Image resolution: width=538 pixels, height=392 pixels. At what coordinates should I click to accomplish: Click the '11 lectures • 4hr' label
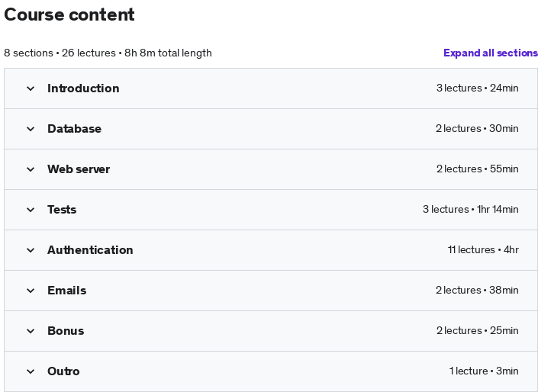[x=483, y=250]
